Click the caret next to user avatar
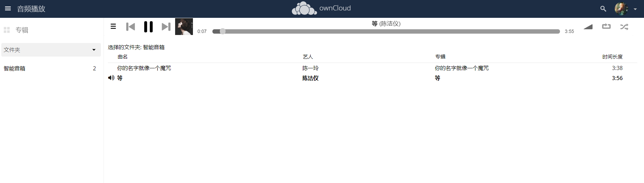The image size is (644, 183). 635,9
